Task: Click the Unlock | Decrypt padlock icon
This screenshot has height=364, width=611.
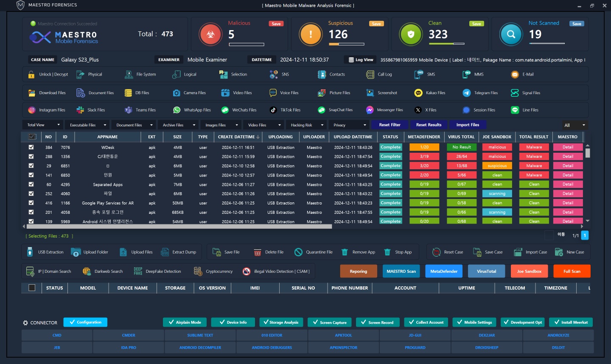Action: click(x=31, y=75)
